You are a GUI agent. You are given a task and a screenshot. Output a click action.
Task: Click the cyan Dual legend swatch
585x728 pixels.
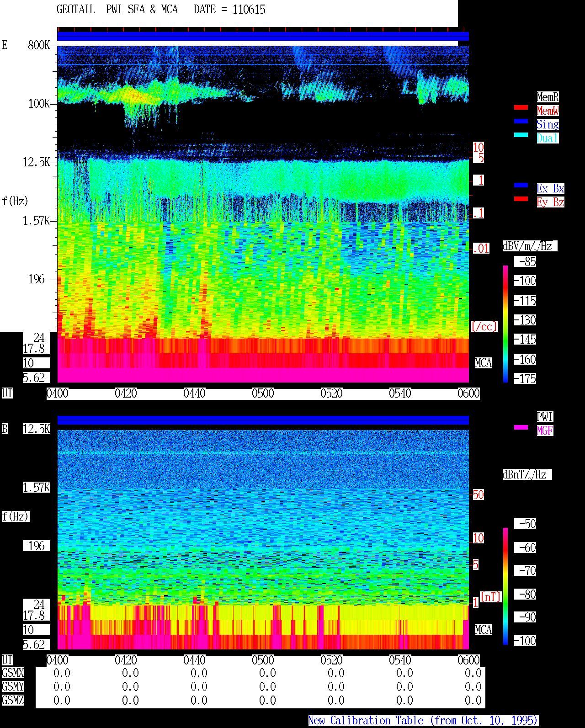pos(521,135)
